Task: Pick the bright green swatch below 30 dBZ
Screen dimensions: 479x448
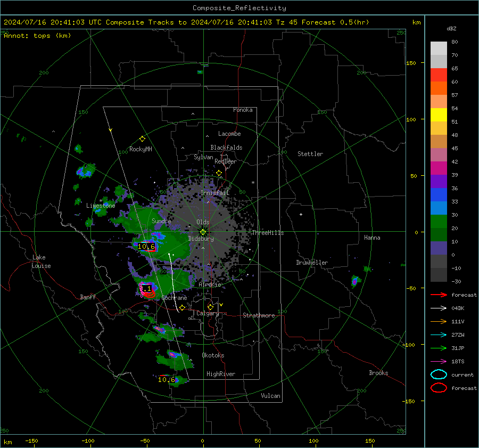Action: [439, 221]
